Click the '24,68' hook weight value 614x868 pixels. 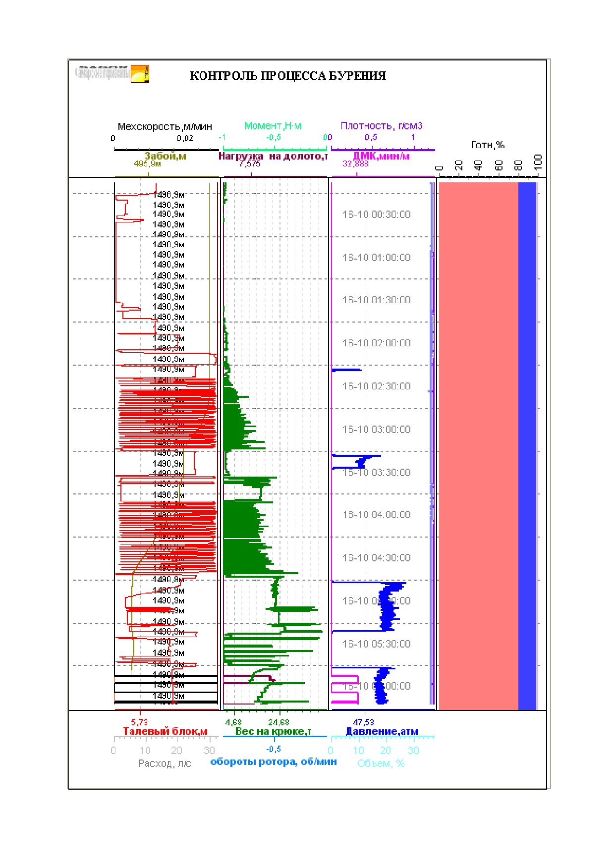point(279,722)
